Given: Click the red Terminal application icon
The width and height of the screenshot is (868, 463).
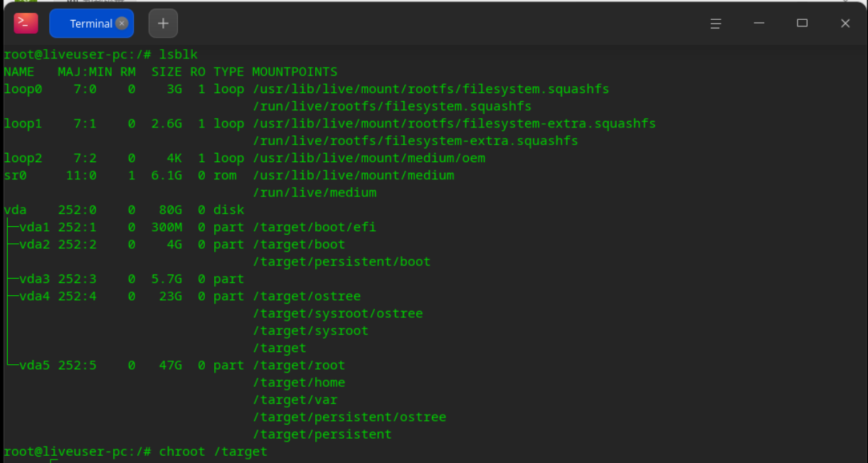Looking at the screenshot, I should point(26,23).
